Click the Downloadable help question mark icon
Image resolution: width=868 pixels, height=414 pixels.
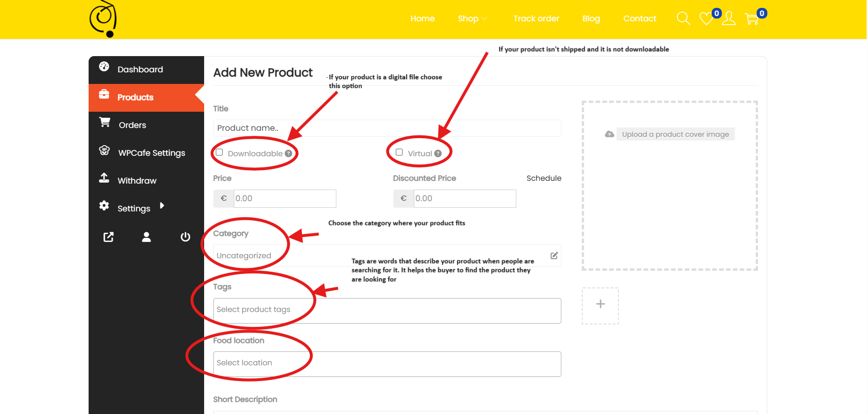[x=289, y=153]
